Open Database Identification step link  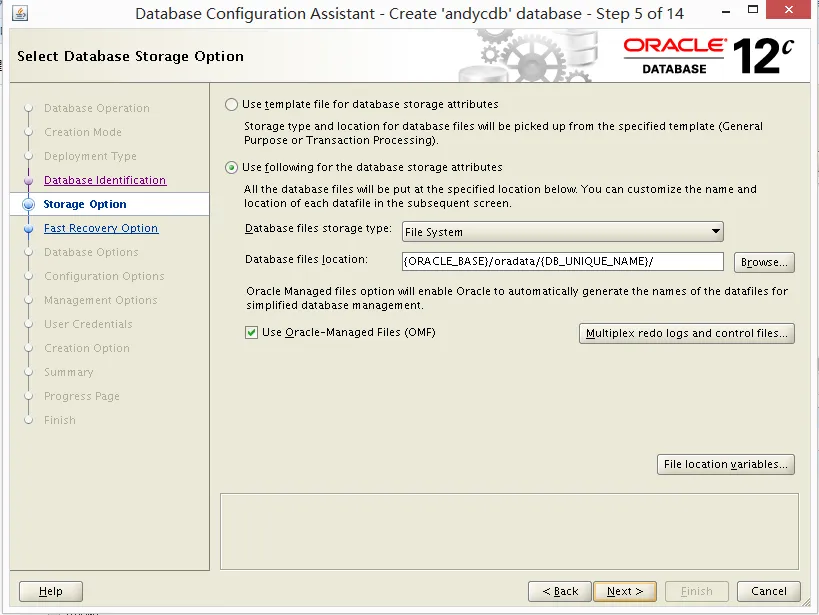(105, 180)
